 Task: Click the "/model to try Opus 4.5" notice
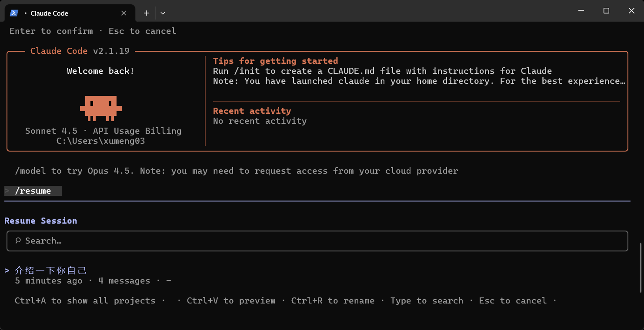237,171
